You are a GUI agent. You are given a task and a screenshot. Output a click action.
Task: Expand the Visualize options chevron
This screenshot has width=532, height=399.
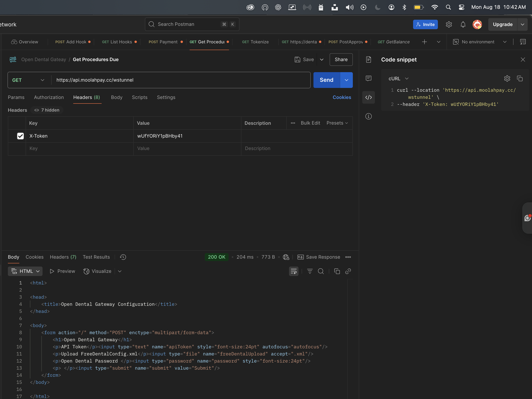(x=120, y=271)
